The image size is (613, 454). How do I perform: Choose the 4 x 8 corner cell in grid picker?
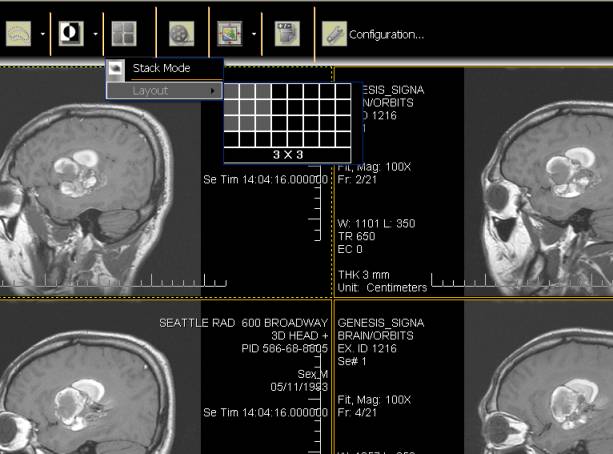pyautogui.click(x=343, y=139)
